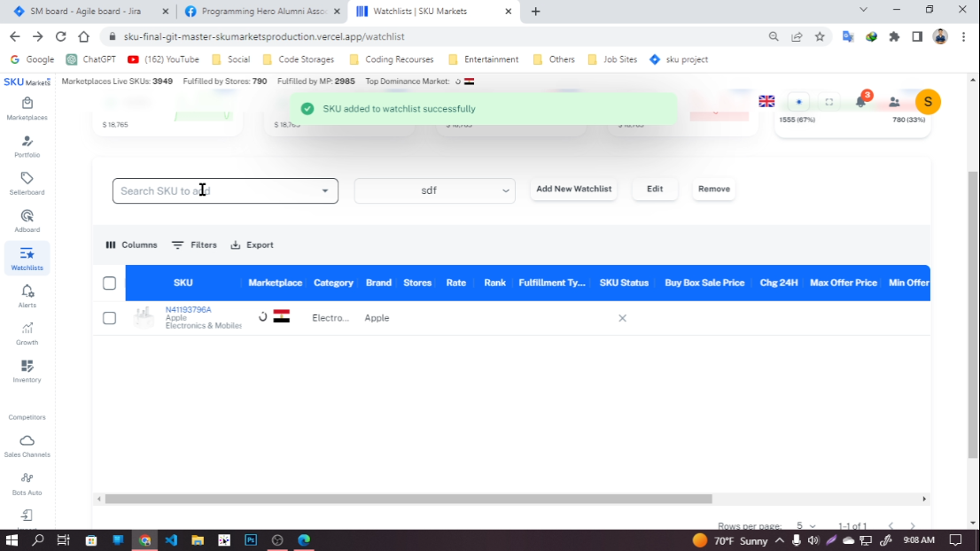Screen dimensions: 980x551
Task: Open the Columns selector
Action: pyautogui.click(x=131, y=244)
